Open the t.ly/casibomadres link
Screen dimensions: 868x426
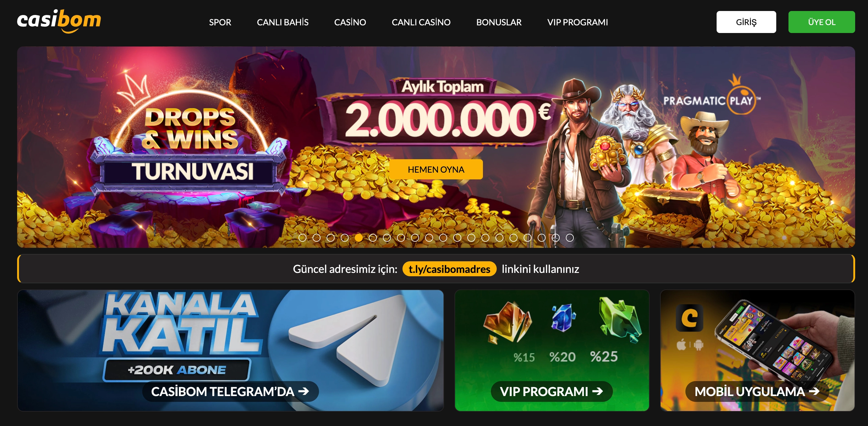coord(449,269)
